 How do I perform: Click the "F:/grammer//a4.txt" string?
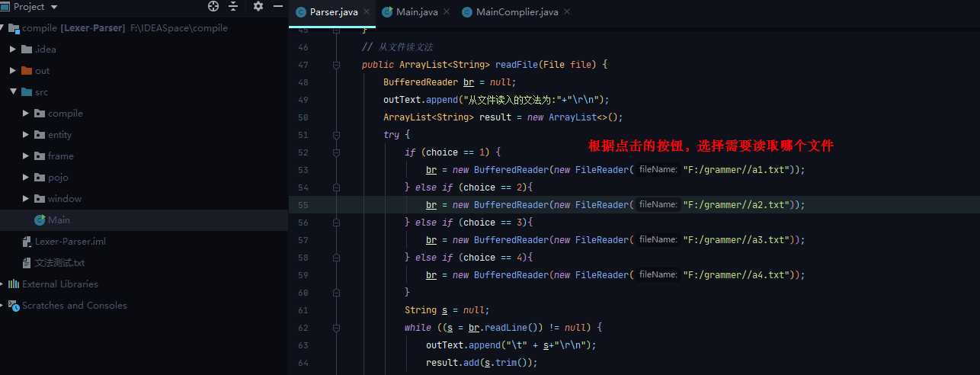(738, 275)
